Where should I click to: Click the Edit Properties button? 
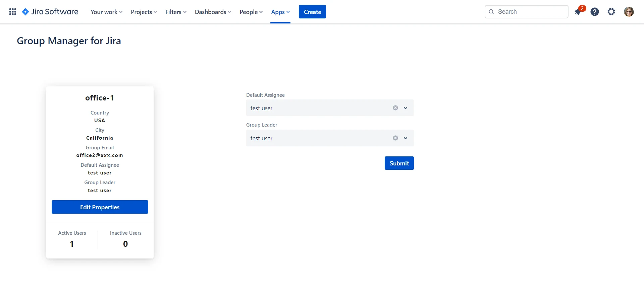coord(100,207)
